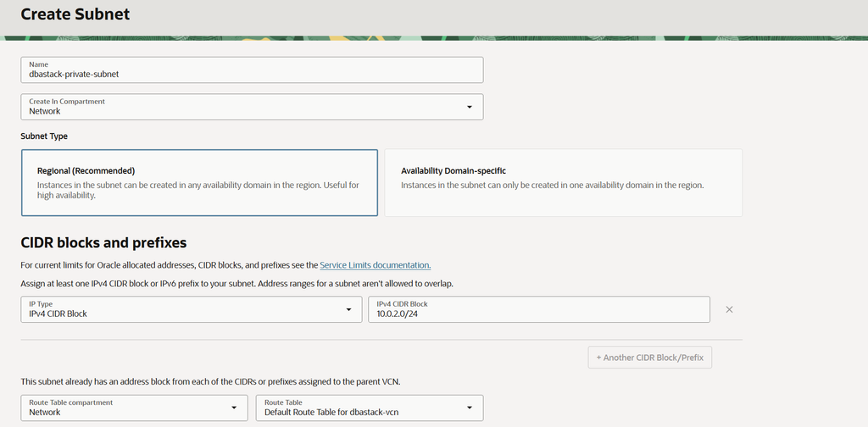Open the Route Table compartment dropdown

click(135, 408)
